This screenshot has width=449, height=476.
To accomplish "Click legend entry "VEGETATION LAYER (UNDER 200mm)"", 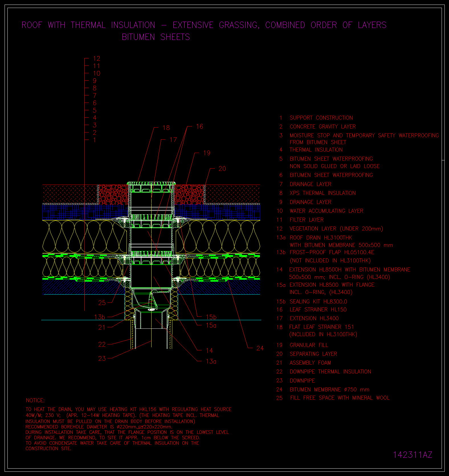I will (336, 228).
